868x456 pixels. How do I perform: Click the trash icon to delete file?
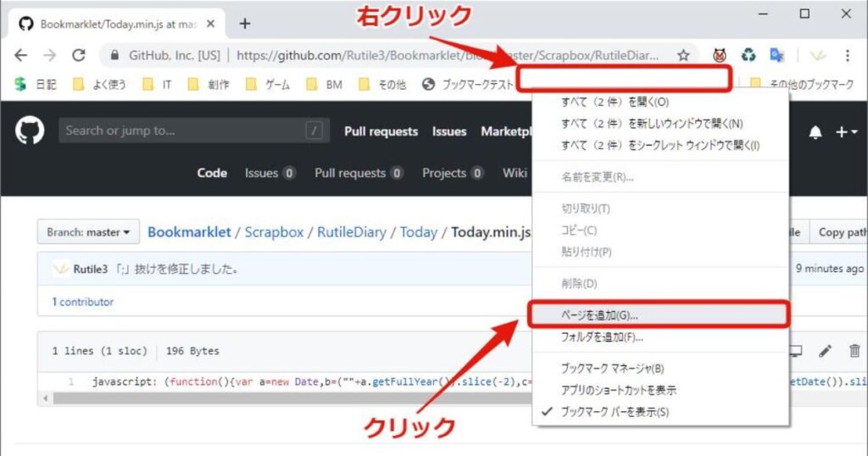click(x=854, y=351)
